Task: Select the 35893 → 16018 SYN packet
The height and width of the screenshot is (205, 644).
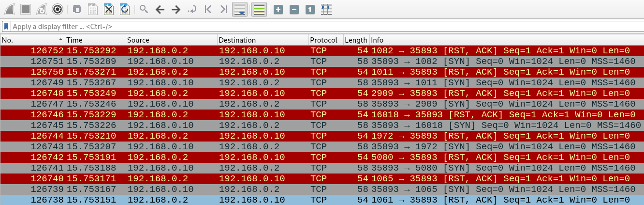Action: point(322,125)
